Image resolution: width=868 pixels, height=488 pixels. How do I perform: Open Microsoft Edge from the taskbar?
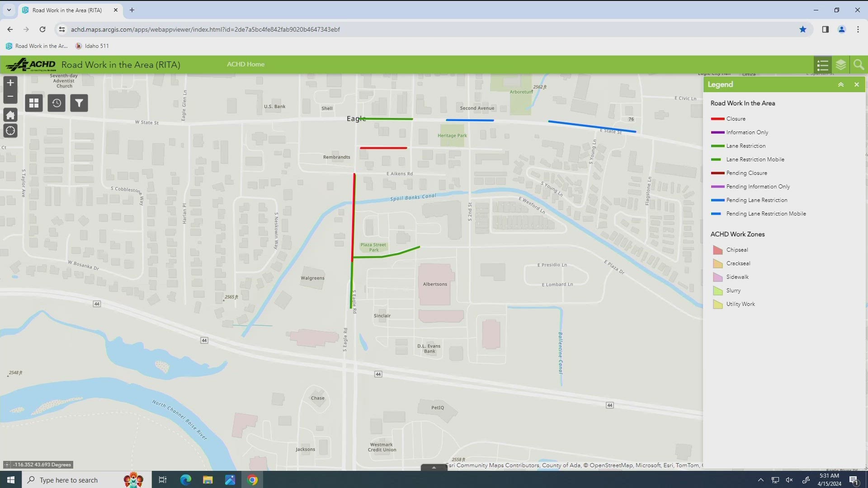[185, 479]
